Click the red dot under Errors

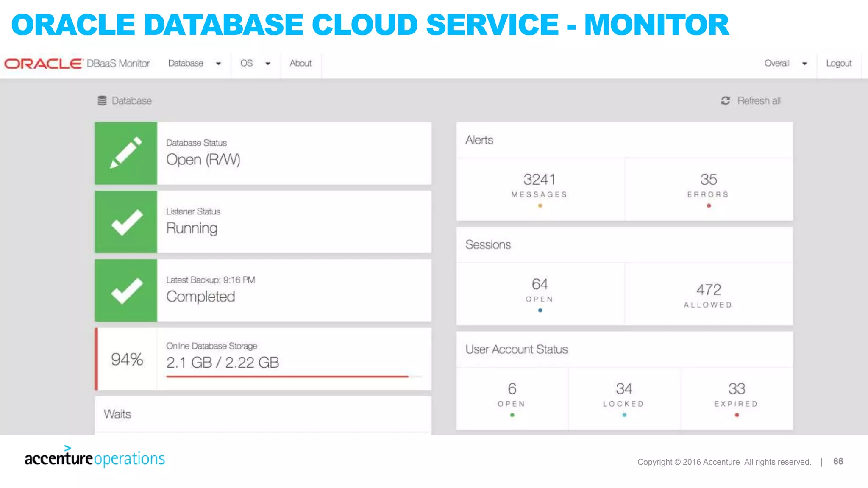709,206
